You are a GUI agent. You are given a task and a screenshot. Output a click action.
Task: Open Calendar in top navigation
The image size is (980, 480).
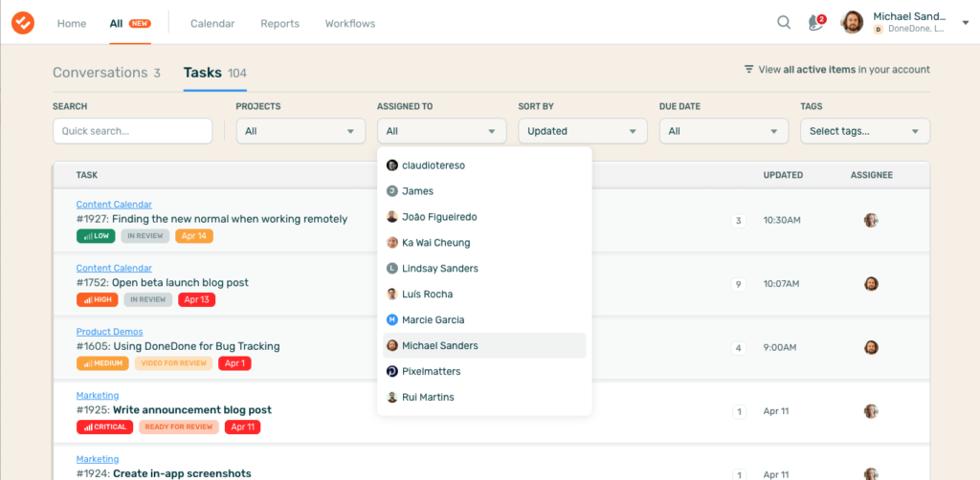pos(212,24)
